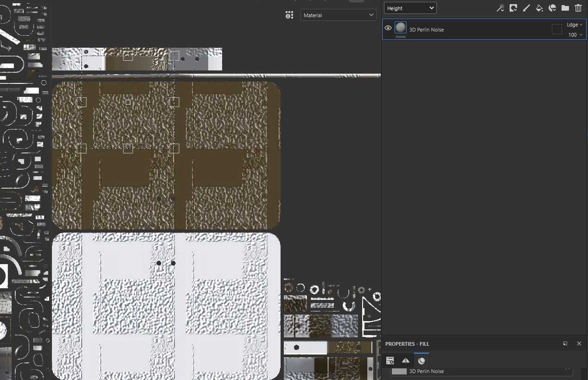Switch to the material properties tab
The image size is (588, 380).
click(422, 361)
